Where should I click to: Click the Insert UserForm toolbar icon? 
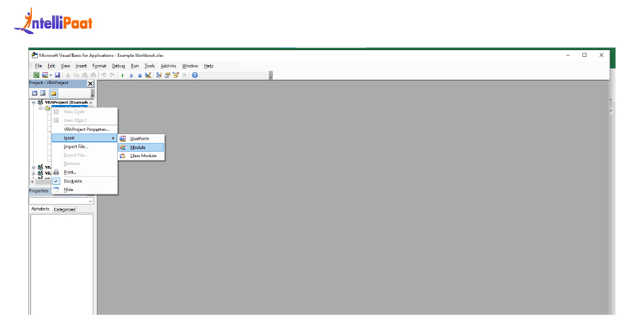click(45, 75)
